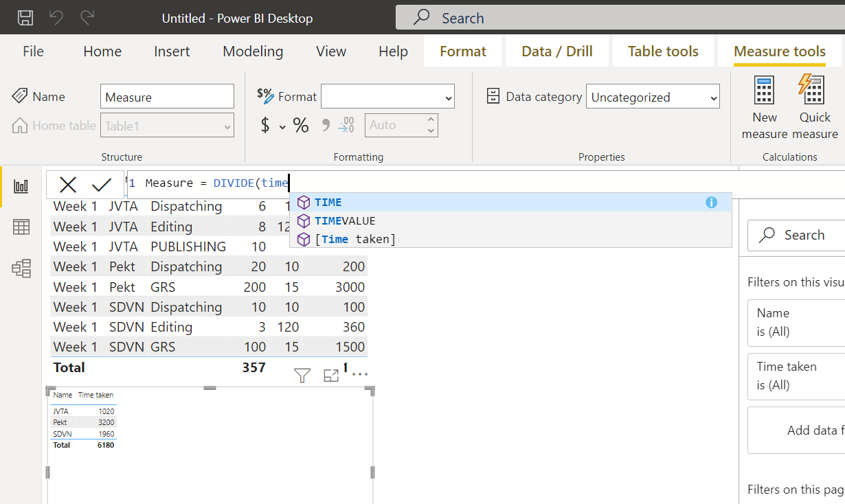The height and width of the screenshot is (504, 845).
Task: Expand the currency symbol dropdown arrow
Action: coord(282,126)
